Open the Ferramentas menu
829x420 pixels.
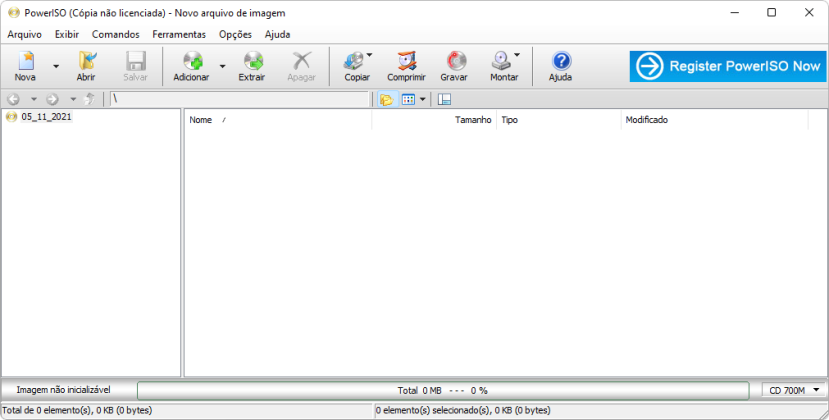point(179,34)
